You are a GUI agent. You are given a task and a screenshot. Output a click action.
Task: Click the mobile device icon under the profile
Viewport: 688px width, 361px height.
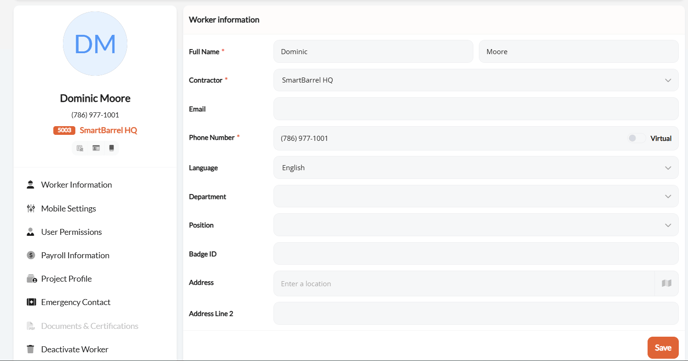(111, 148)
